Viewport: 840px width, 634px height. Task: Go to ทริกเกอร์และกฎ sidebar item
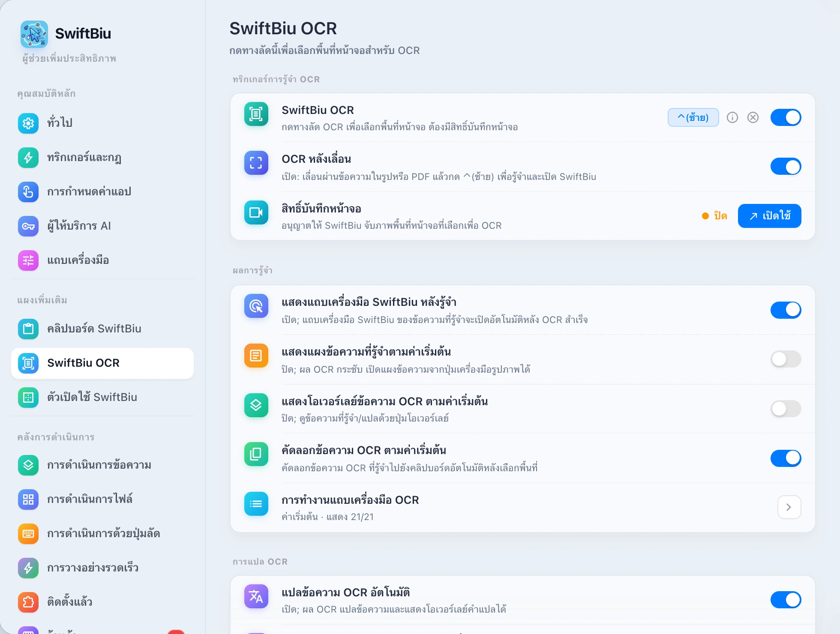coord(102,158)
